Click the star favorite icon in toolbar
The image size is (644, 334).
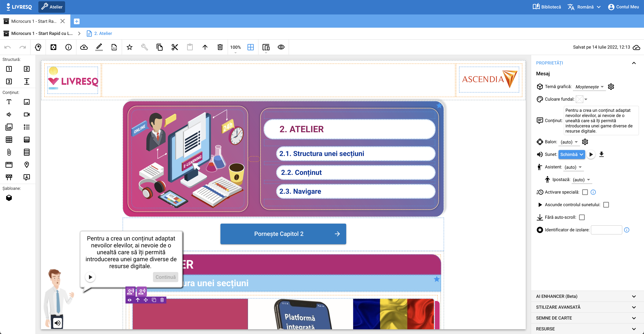[x=129, y=47]
